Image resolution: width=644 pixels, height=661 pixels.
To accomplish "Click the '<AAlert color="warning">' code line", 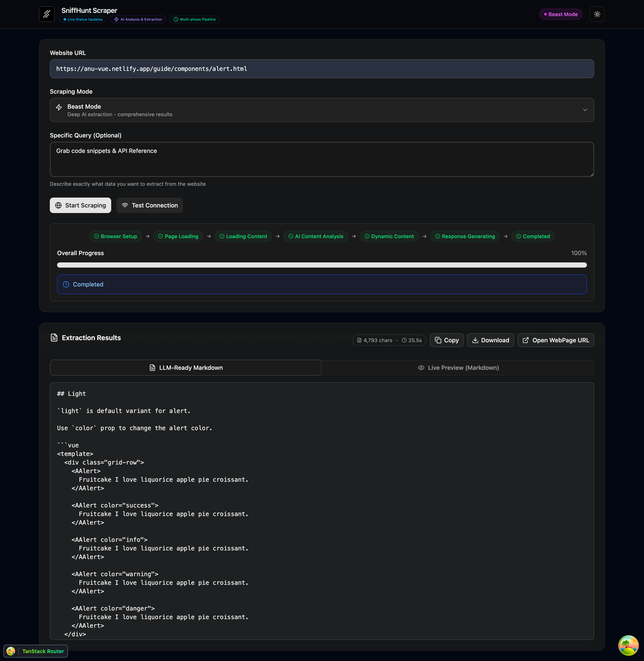I will pyautogui.click(x=115, y=574).
